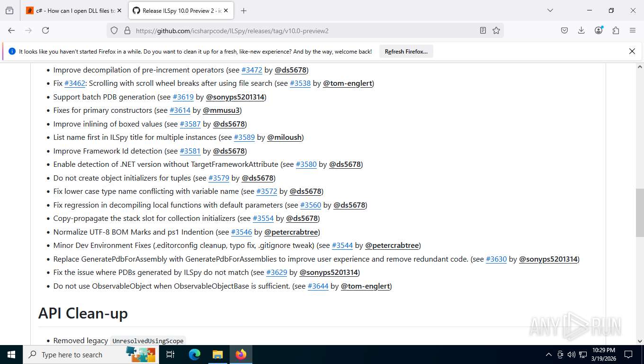Open the Downloads panel
This screenshot has height=364, width=644.
tap(581, 30)
